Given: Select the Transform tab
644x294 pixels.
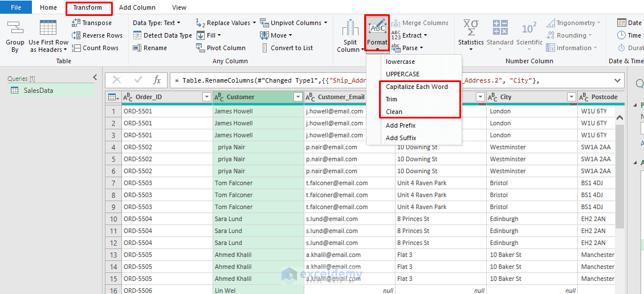Looking at the screenshot, I should (89, 7).
